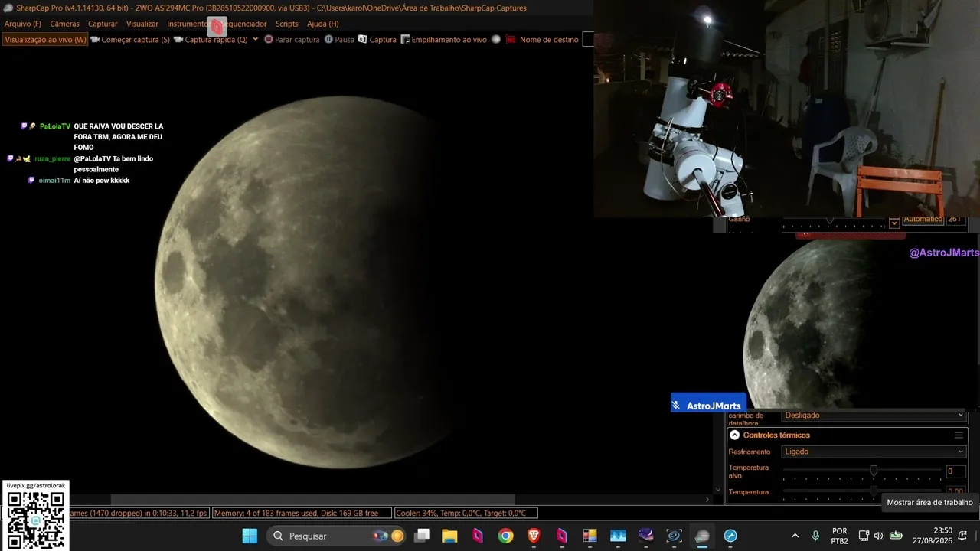Open the Visualizar menu

(x=142, y=24)
